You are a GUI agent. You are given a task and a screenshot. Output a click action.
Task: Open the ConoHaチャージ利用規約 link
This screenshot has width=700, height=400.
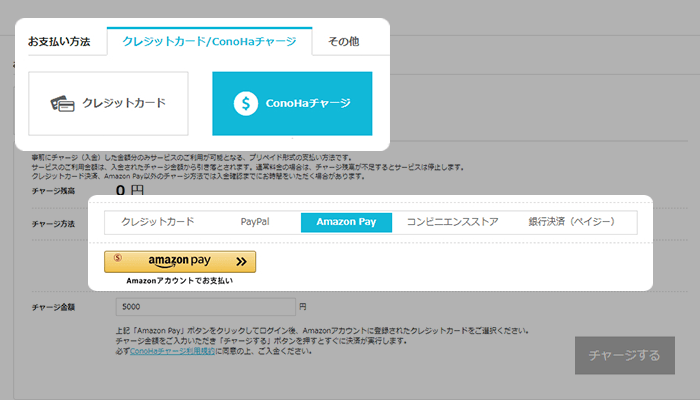pos(172,351)
